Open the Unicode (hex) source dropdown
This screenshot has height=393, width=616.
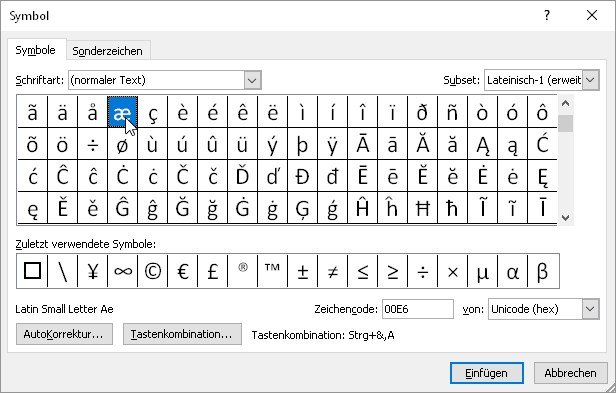coord(590,309)
